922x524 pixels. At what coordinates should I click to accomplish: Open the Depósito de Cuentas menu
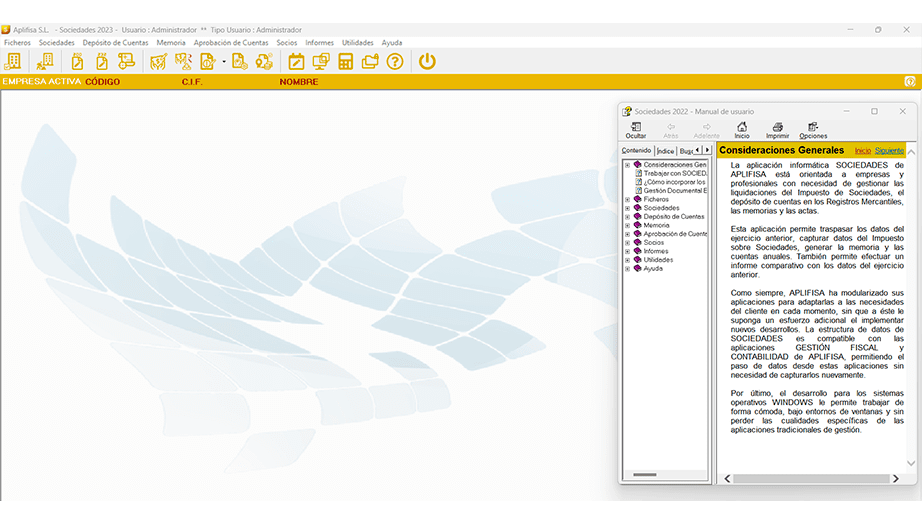(115, 43)
